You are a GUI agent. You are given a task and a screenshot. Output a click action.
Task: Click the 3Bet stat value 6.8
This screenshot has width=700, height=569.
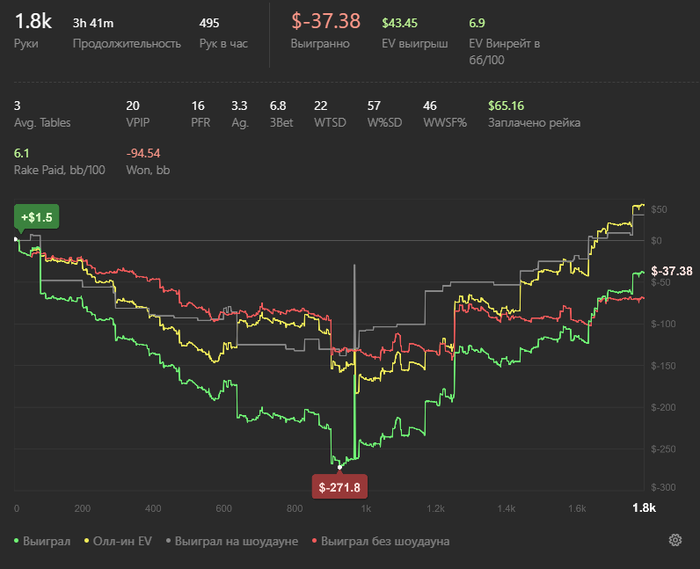tap(278, 105)
